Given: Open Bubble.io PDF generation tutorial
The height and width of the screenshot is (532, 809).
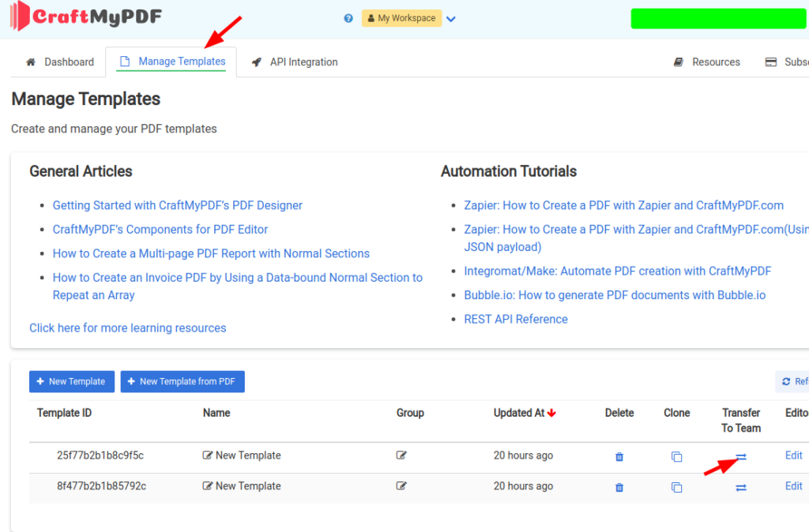Looking at the screenshot, I should (615, 295).
